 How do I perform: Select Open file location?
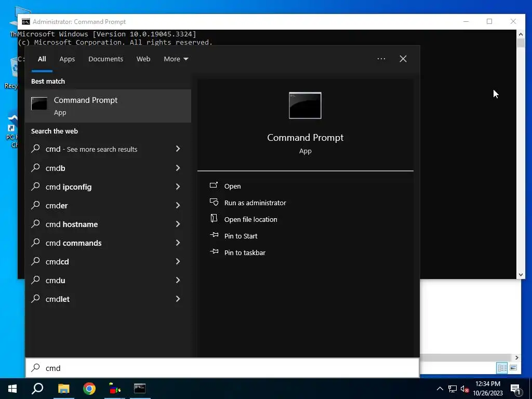click(251, 220)
